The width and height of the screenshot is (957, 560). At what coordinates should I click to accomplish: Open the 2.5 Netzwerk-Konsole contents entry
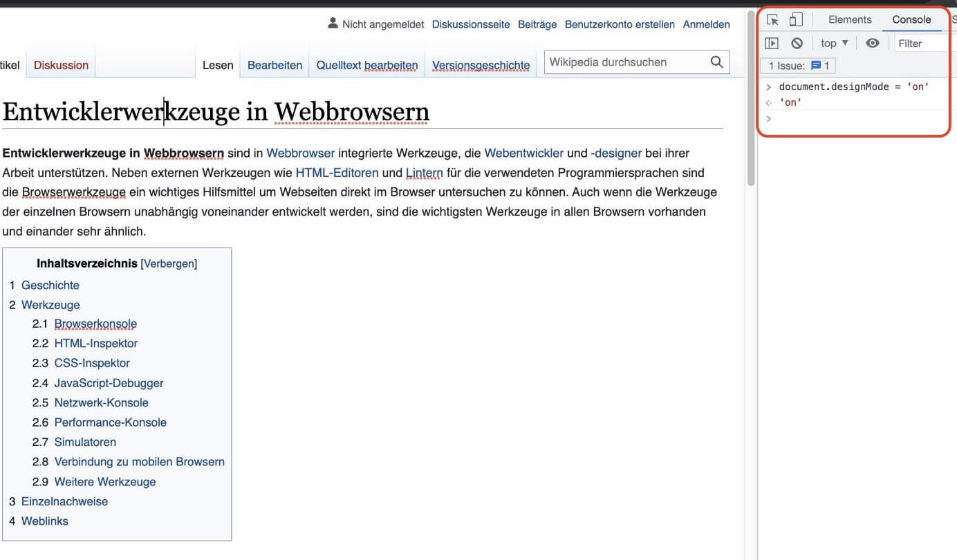102,402
